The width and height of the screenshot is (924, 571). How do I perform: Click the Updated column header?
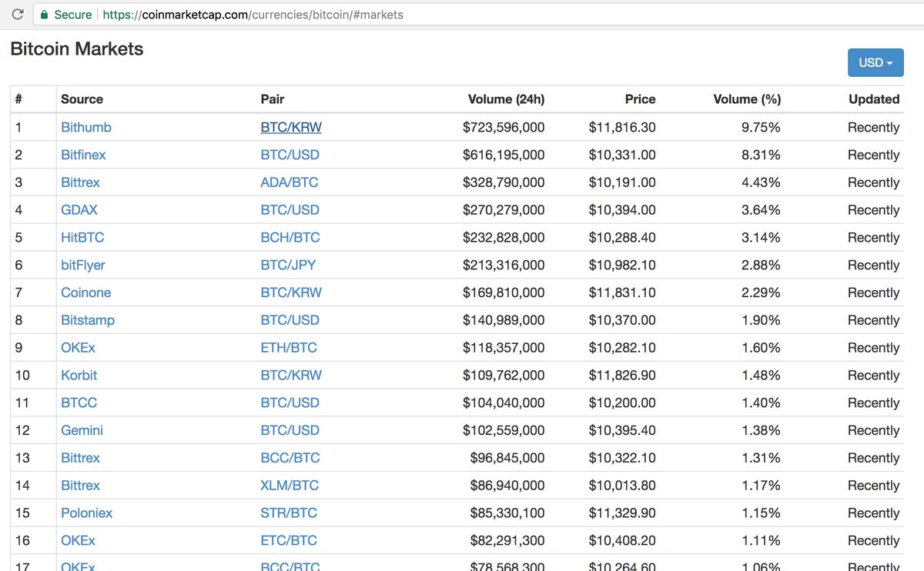coord(874,99)
